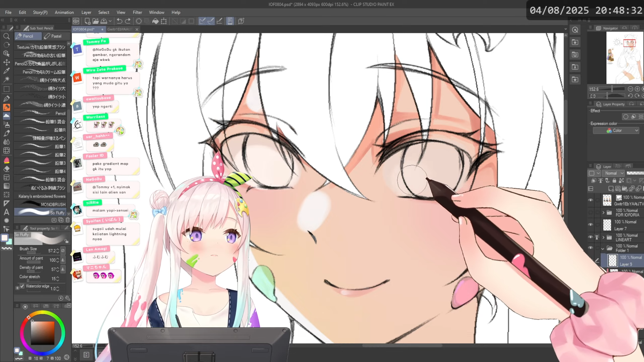Show the FOR IOFORIA folder
This screenshot has height=362, width=644.
[x=590, y=213]
